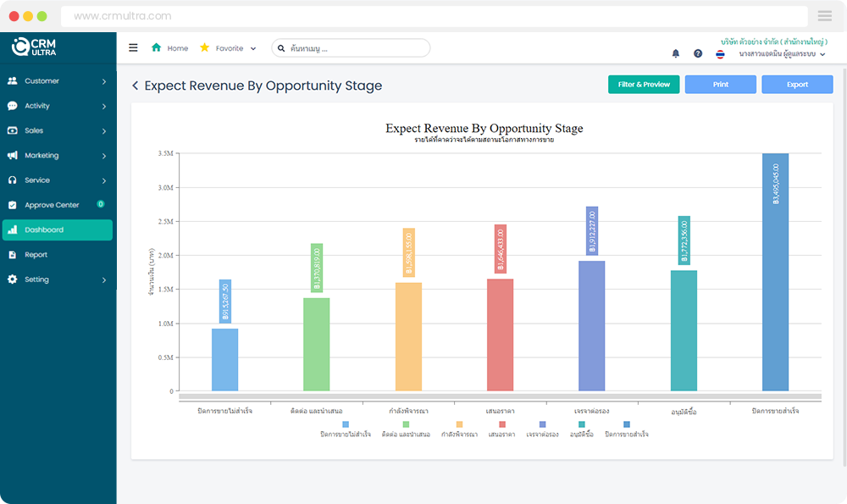
Task: Toggle purple เจรจาต่อรอง legend swatch
Action: coord(543,424)
